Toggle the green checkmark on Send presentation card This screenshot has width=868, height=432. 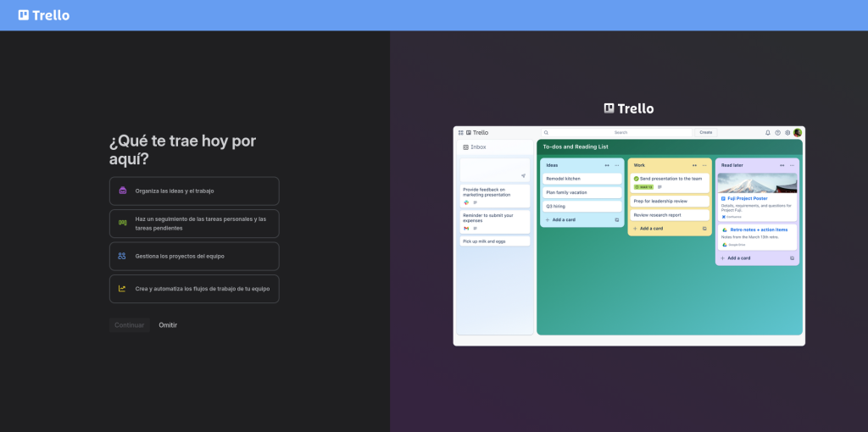[x=637, y=179]
